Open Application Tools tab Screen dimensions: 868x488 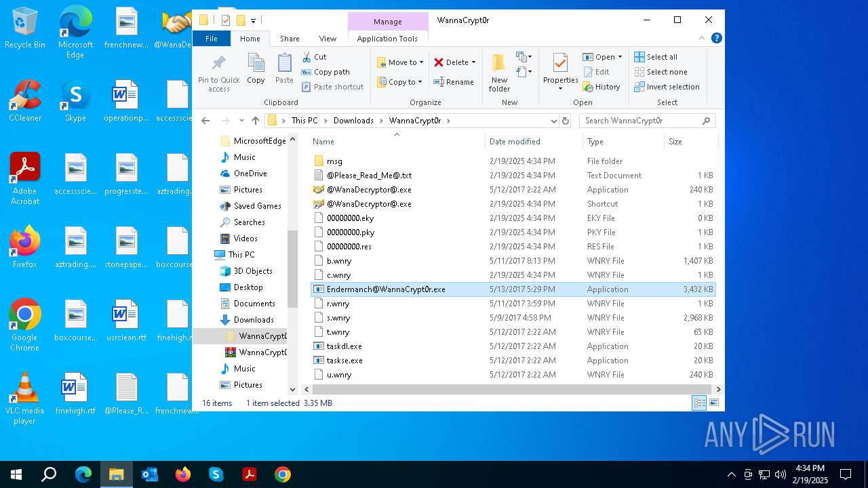(x=387, y=39)
